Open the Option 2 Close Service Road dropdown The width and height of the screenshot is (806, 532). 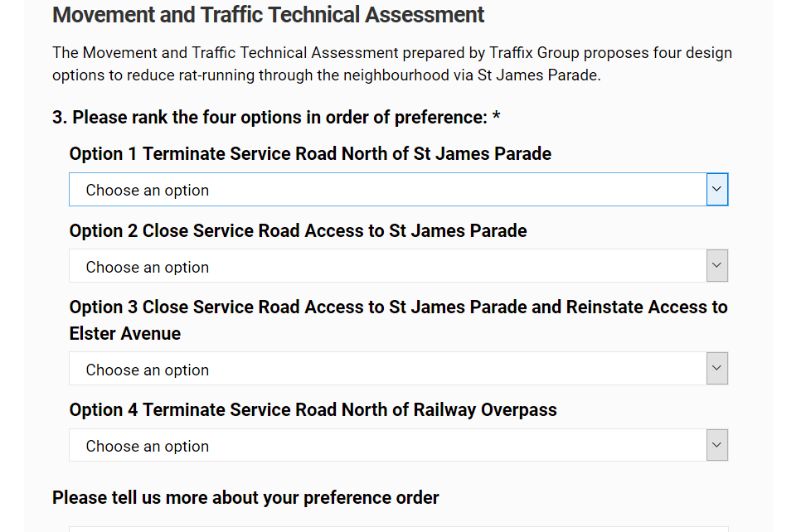pyautogui.click(x=387, y=267)
